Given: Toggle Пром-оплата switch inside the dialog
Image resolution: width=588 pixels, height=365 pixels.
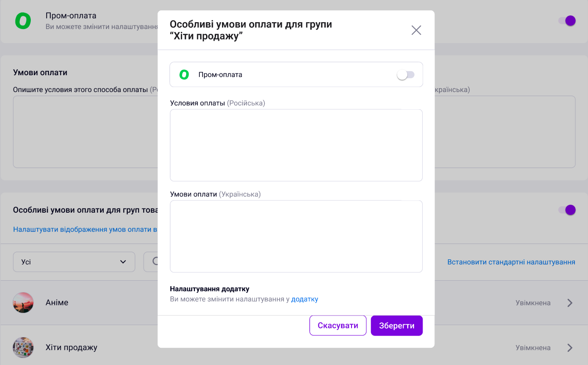Looking at the screenshot, I should tap(405, 75).
